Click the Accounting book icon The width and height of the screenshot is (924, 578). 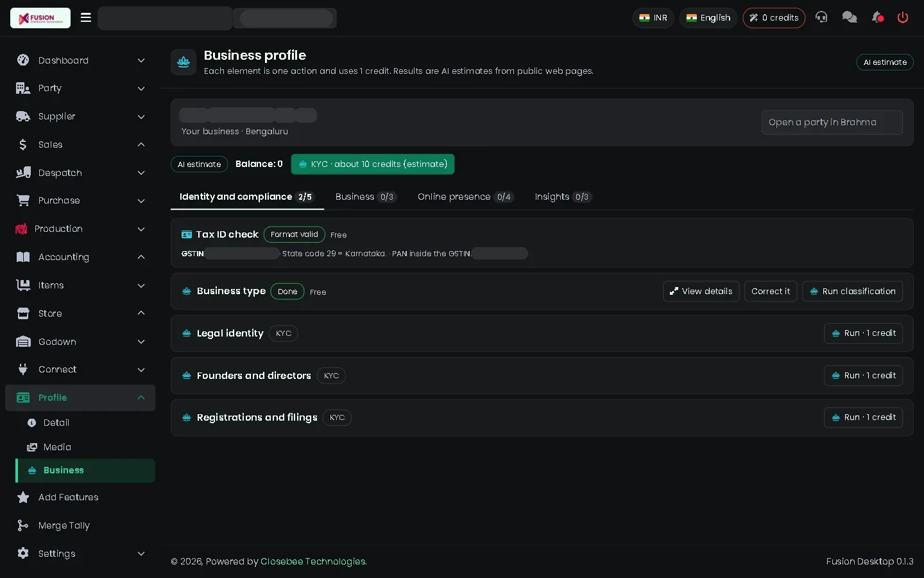point(23,257)
